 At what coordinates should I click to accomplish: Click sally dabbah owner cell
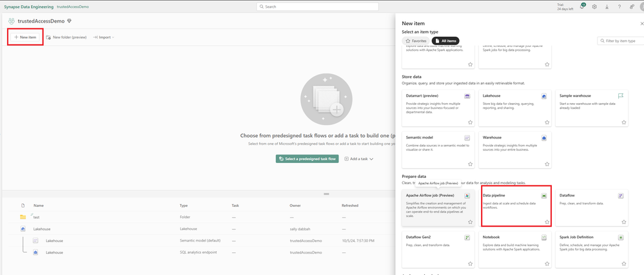point(300,229)
